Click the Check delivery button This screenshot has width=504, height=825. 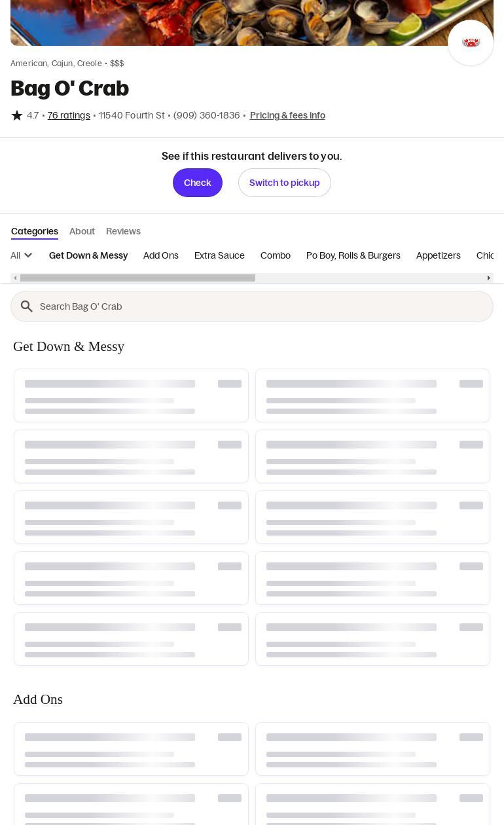click(198, 183)
